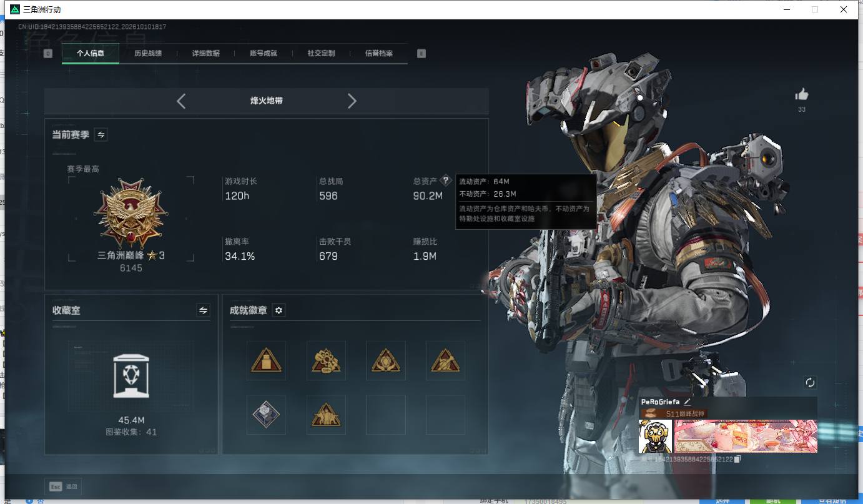Switch to the 历史战绩 tab
Viewport: 863px width, 504px height.
[148, 54]
